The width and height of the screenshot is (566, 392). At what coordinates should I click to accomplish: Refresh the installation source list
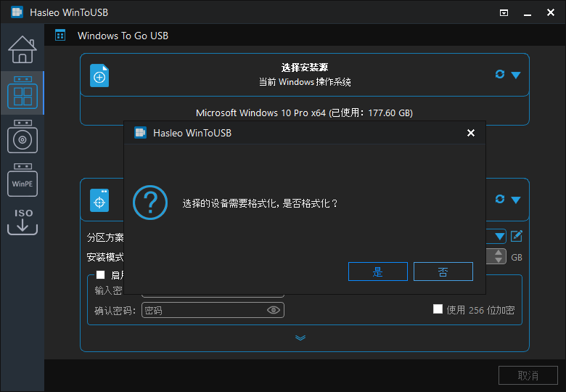(x=499, y=74)
